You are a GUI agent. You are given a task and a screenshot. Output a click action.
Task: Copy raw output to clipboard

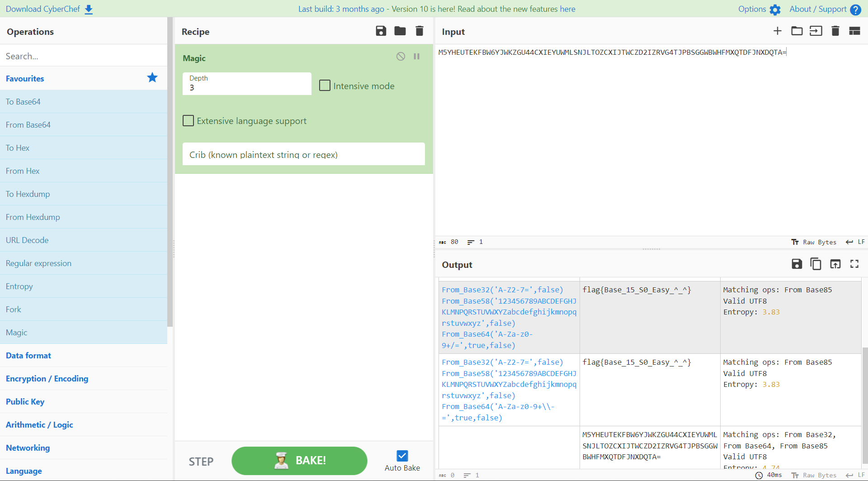pyautogui.click(x=816, y=264)
